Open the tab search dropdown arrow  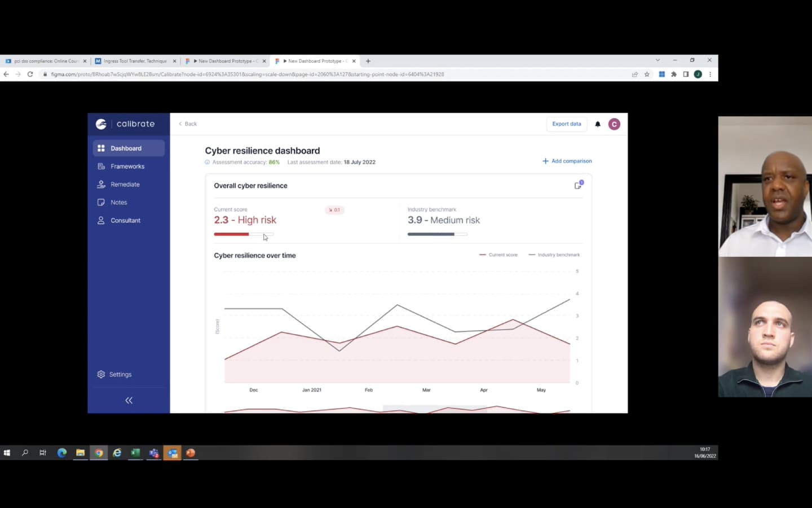pos(657,60)
